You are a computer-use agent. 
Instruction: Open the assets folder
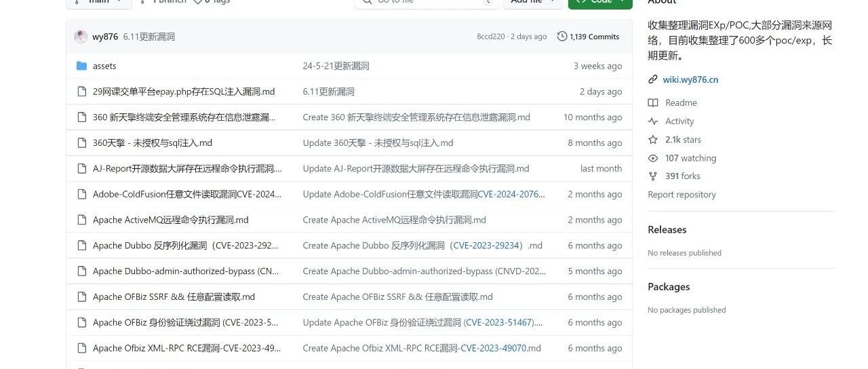click(104, 66)
